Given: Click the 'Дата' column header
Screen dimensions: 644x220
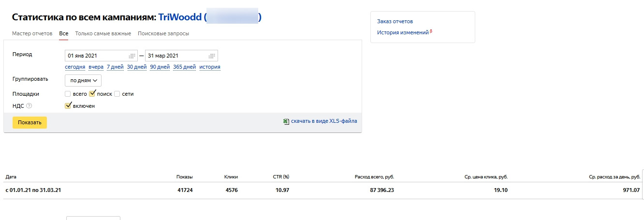Looking at the screenshot, I should point(11,177).
